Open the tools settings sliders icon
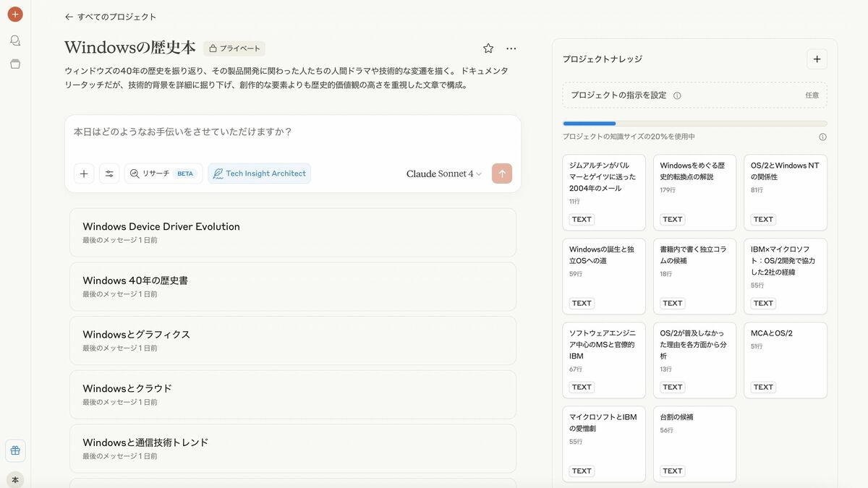Screen dimensions: 868x488 [x=109, y=174]
